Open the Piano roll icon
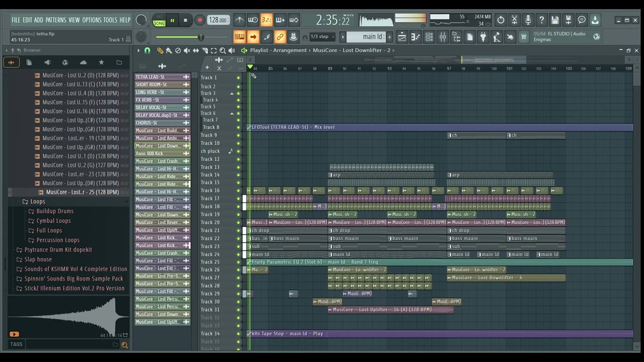 [416, 37]
